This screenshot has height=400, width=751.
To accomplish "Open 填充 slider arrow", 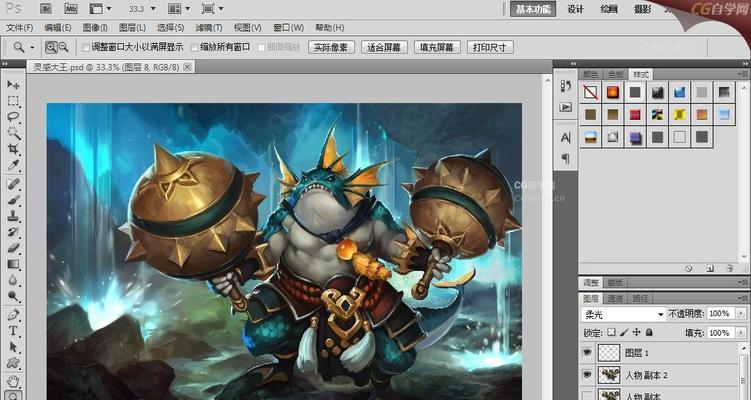I will (x=741, y=332).
